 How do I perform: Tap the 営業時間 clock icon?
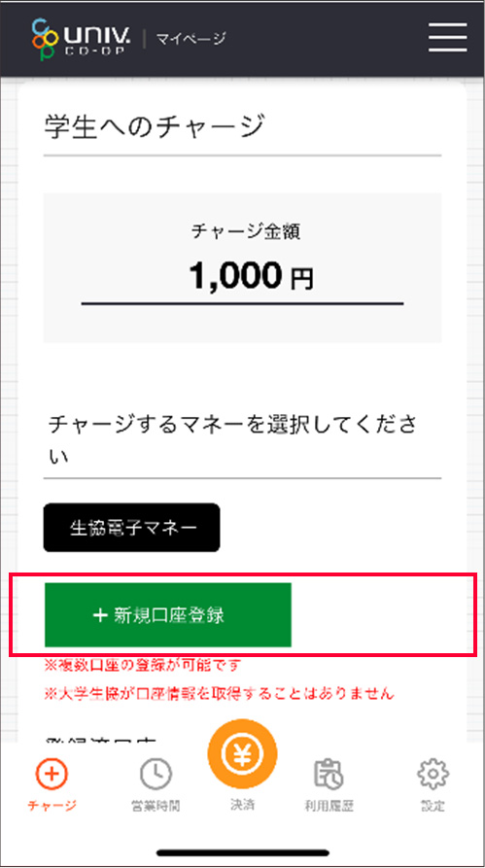point(156,774)
